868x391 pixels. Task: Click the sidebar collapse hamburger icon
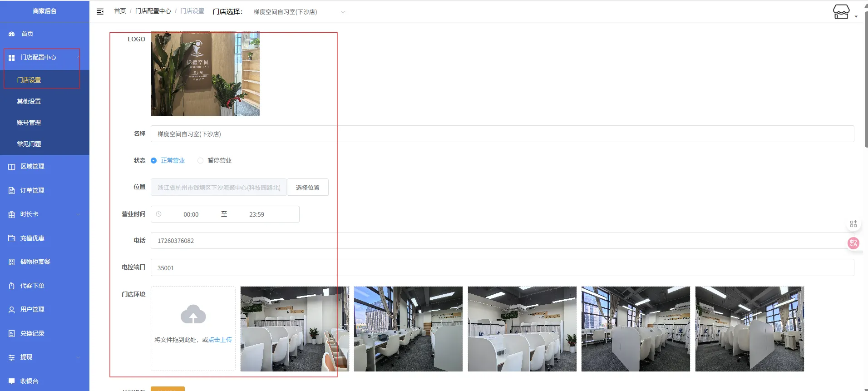[100, 11]
